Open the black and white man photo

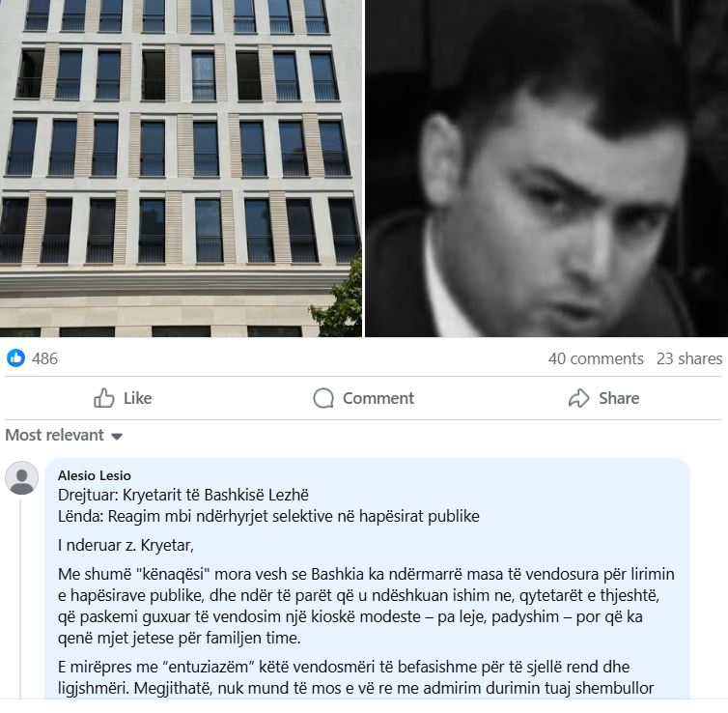(x=546, y=168)
